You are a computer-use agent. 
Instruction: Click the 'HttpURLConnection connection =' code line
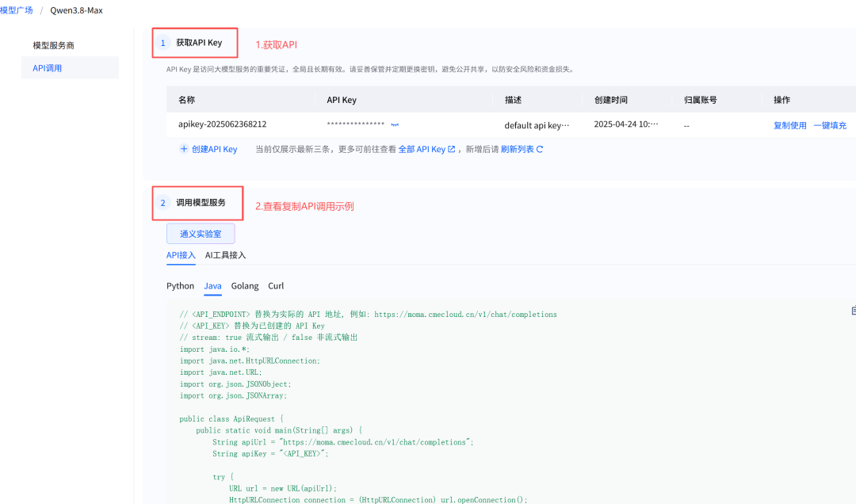point(378,499)
